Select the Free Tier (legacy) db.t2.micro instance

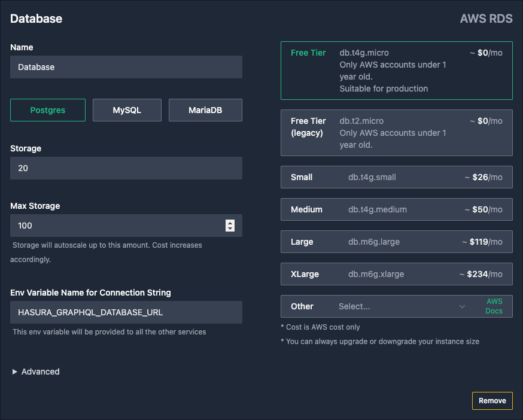[396, 133]
